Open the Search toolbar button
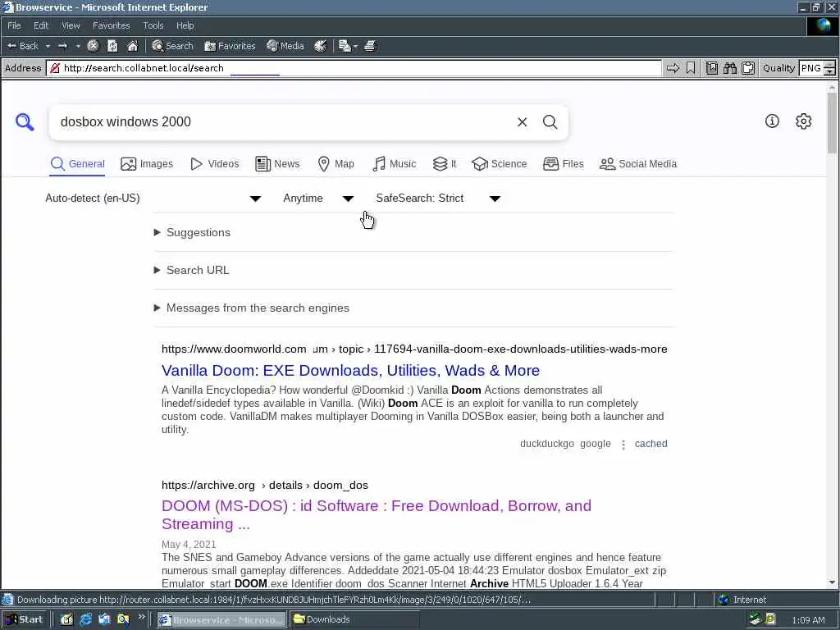The width and height of the screenshot is (840, 630). coord(172,46)
